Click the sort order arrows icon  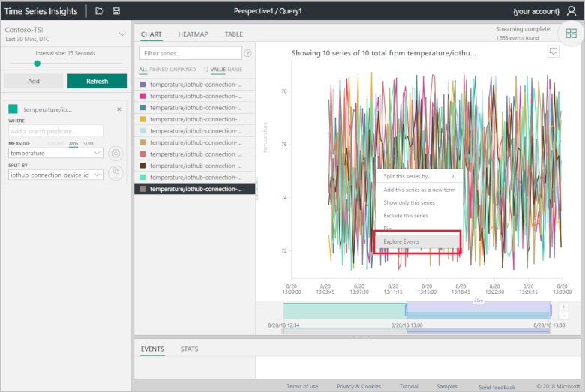pyautogui.click(x=206, y=70)
